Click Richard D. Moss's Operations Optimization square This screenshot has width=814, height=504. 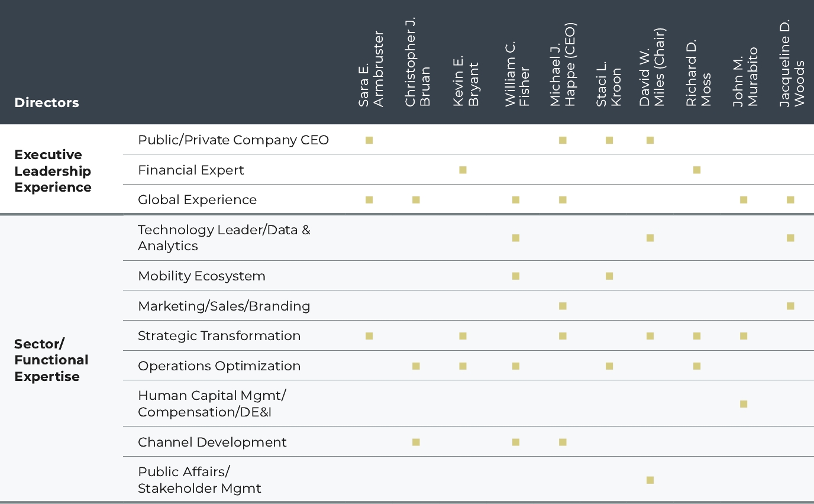coord(697,366)
